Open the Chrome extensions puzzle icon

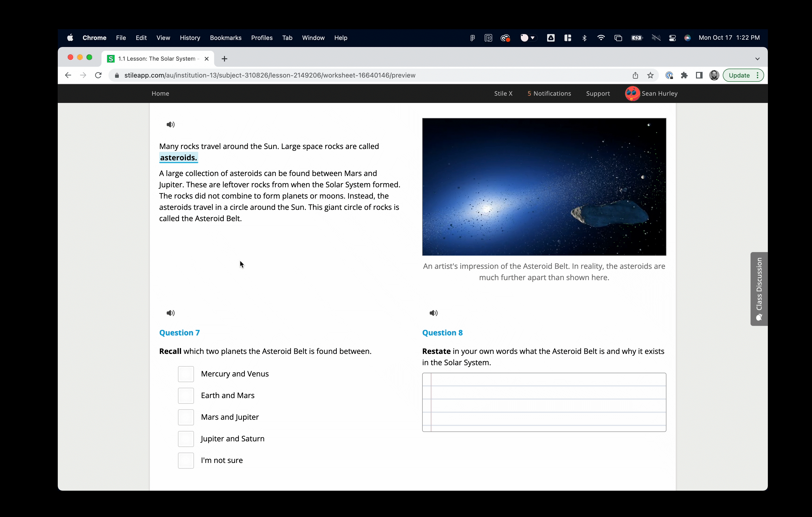point(684,75)
